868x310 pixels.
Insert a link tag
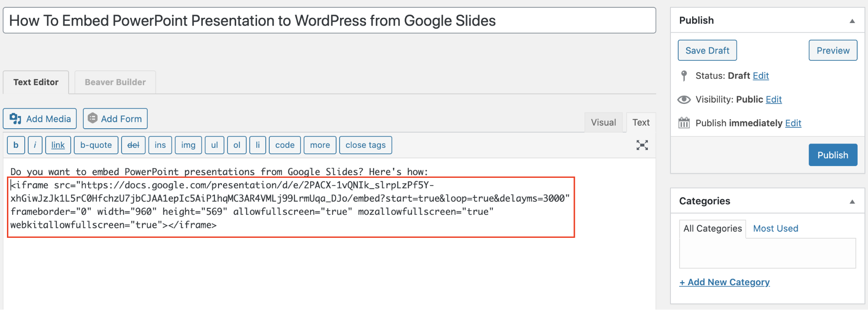click(58, 145)
